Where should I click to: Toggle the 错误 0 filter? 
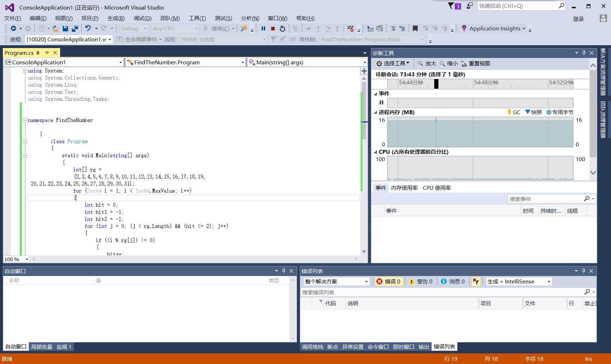click(389, 282)
